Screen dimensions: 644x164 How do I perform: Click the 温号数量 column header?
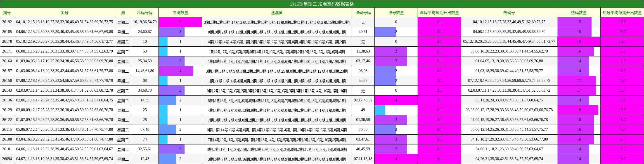click(x=396, y=13)
